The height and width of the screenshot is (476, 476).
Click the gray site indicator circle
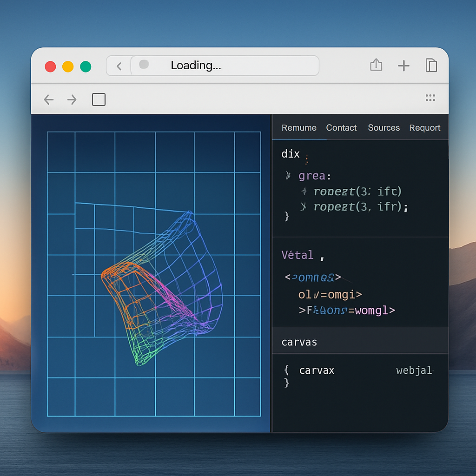pos(144,64)
